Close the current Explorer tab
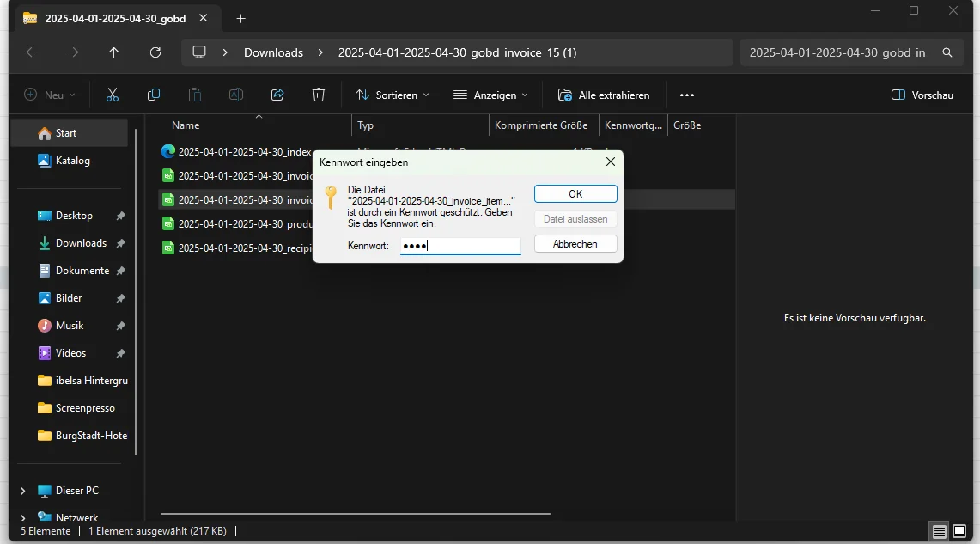The width and height of the screenshot is (980, 544). click(203, 18)
